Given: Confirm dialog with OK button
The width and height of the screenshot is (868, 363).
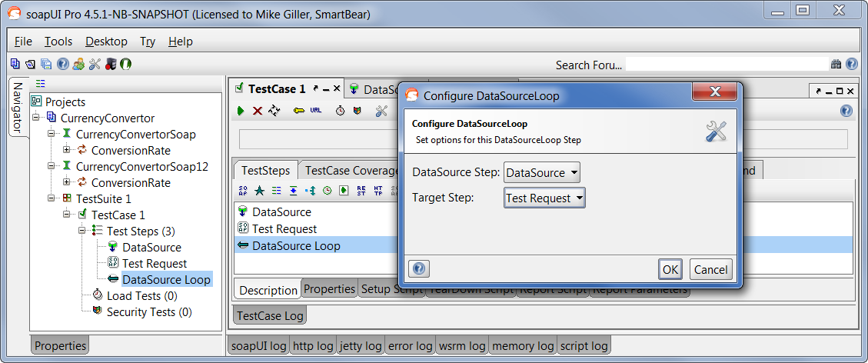Looking at the screenshot, I should pyautogui.click(x=670, y=269).
